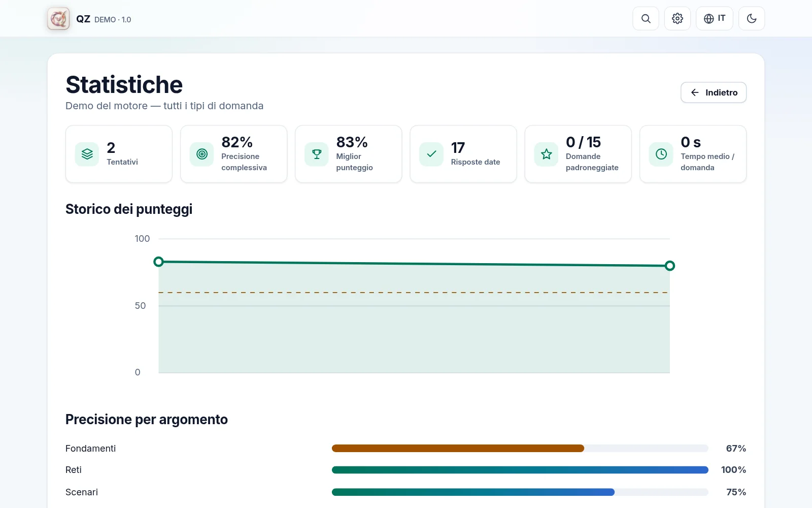
Task: Click the '100%' Reti percentage
Action: (x=733, y=470)
